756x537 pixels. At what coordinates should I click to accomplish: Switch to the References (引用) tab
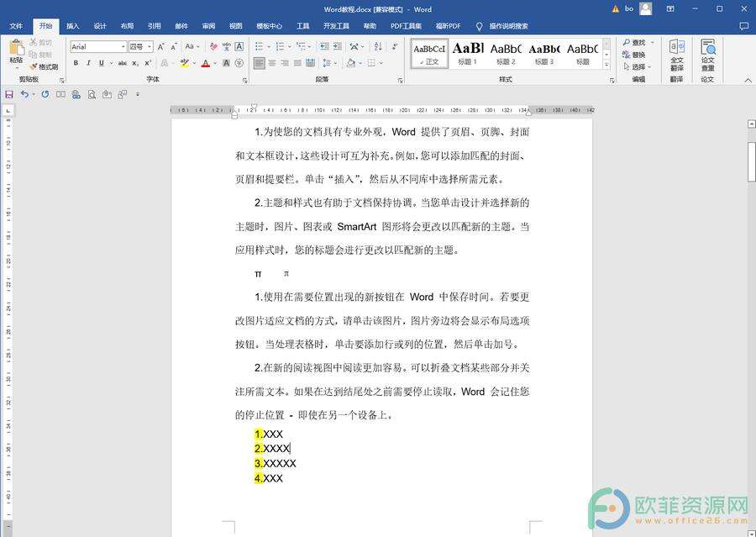[x=155, y=26]
